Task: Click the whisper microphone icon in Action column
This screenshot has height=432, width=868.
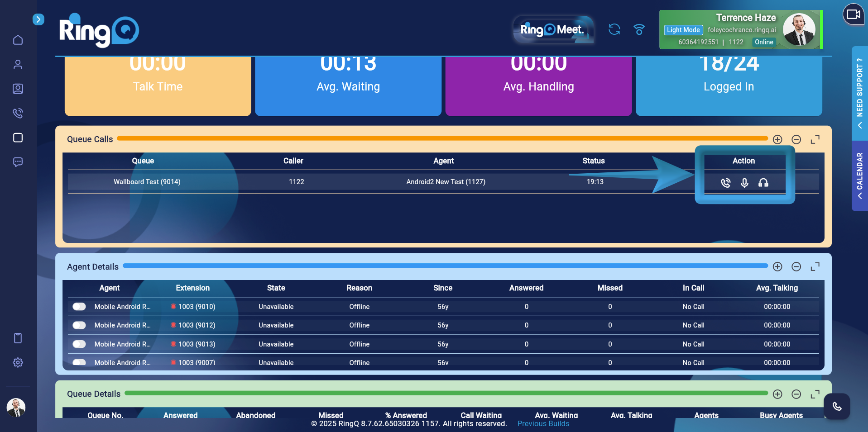Action: pyautogui.click(x=744, y=183)
